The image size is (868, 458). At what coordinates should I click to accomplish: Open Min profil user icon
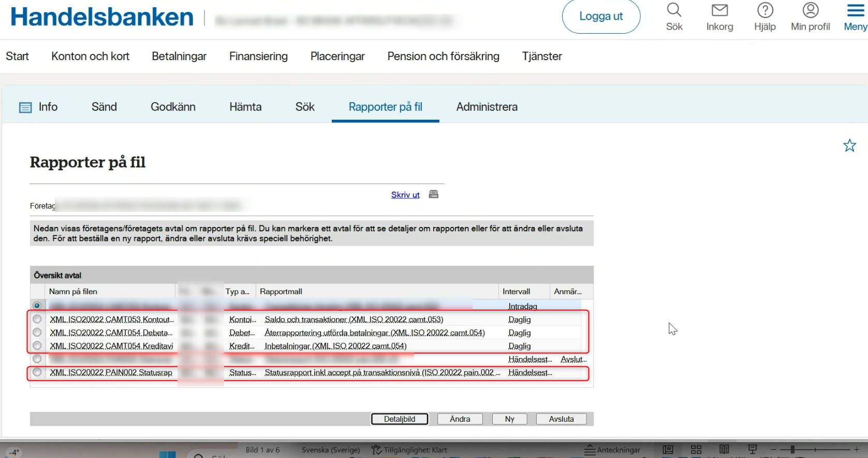[x=810, y=10]
